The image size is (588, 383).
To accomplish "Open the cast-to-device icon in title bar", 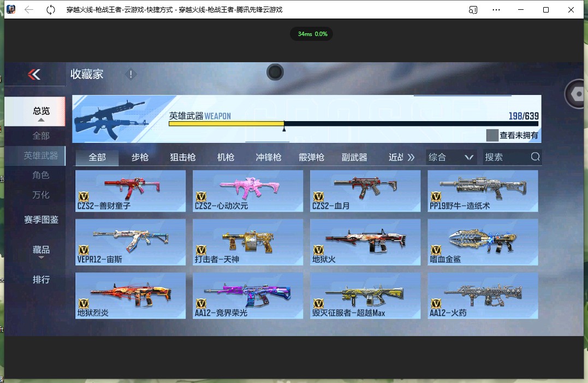I will pos(473,10).
